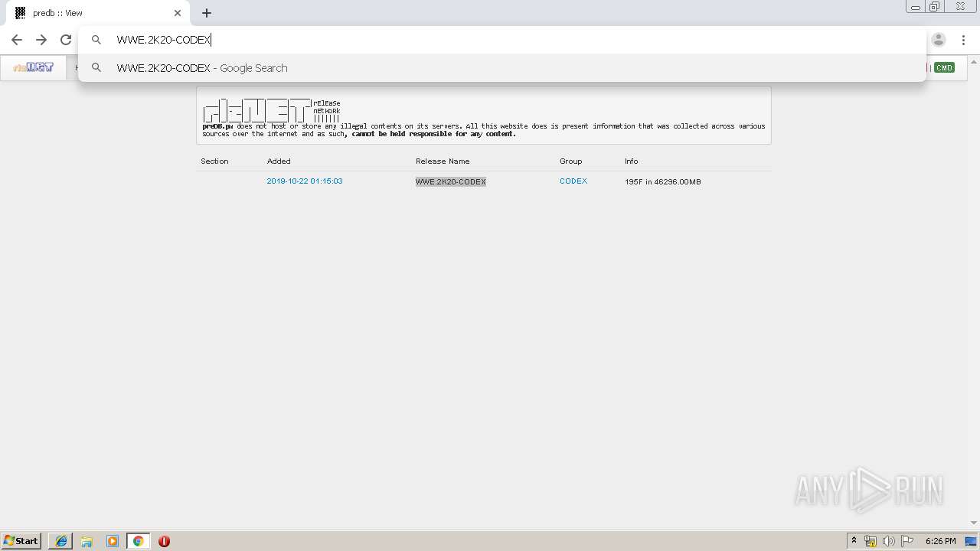980x551 pixels.
Task: Open the red Opera taskbar icon
Action: (164, 541)
